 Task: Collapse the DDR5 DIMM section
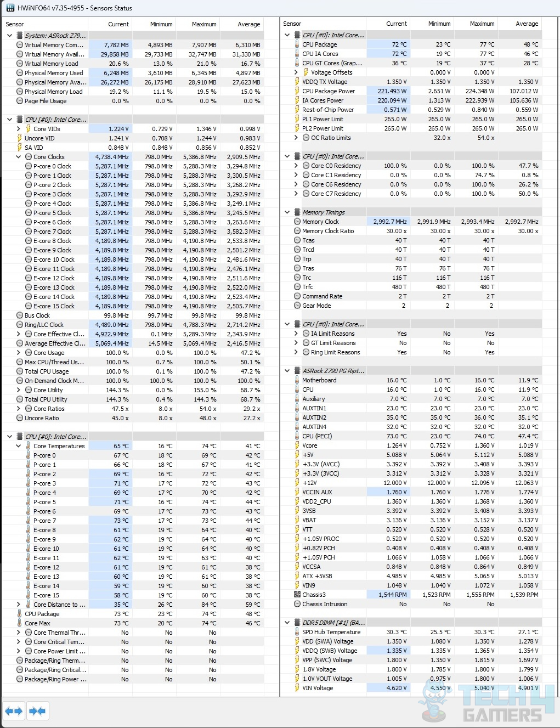[x=287, y=623]
